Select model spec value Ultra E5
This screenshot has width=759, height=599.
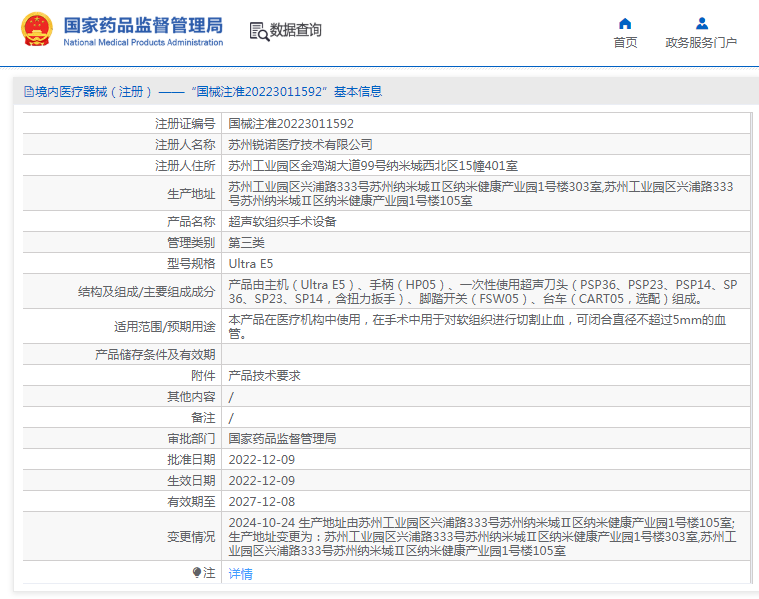[x=251, y=264]
